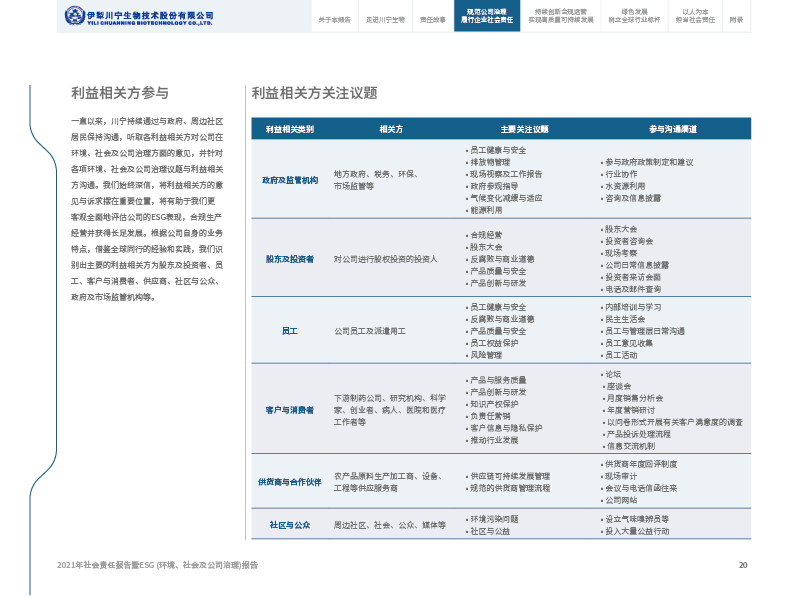
Task: Click the 股东及投资者 row label
Action: click(289, 259)
